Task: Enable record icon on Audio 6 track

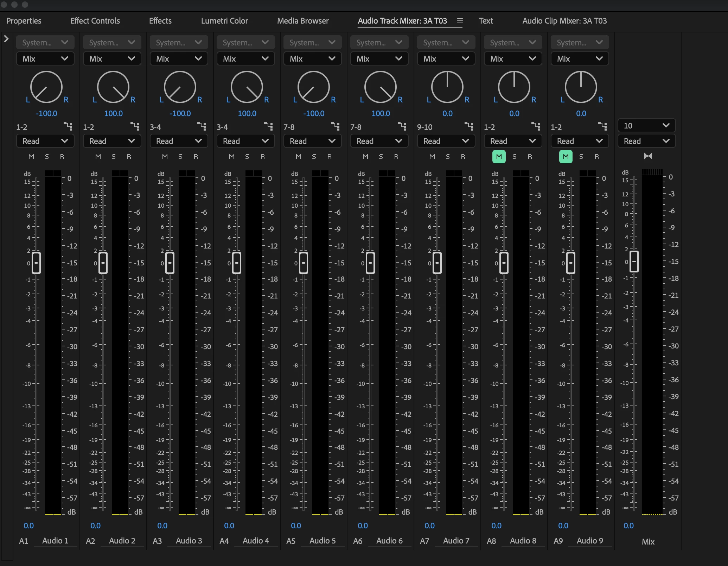Action: coord(396,157)
